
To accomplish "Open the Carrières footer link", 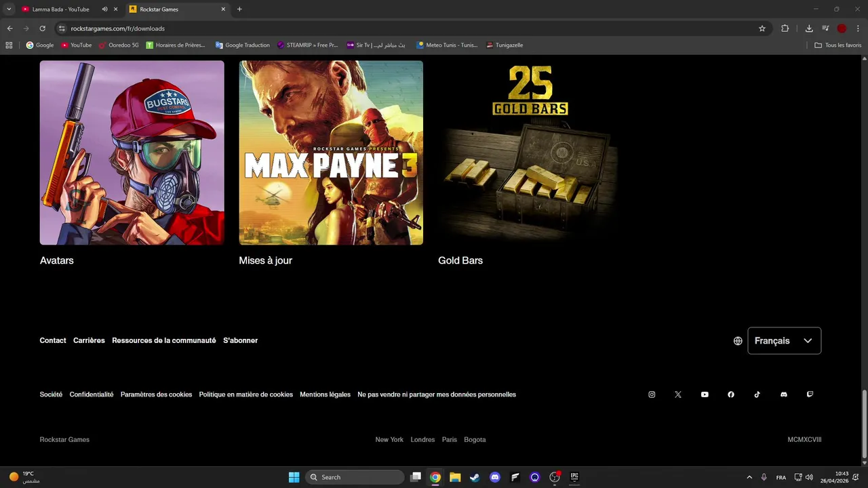I will (x=89, y=341).
